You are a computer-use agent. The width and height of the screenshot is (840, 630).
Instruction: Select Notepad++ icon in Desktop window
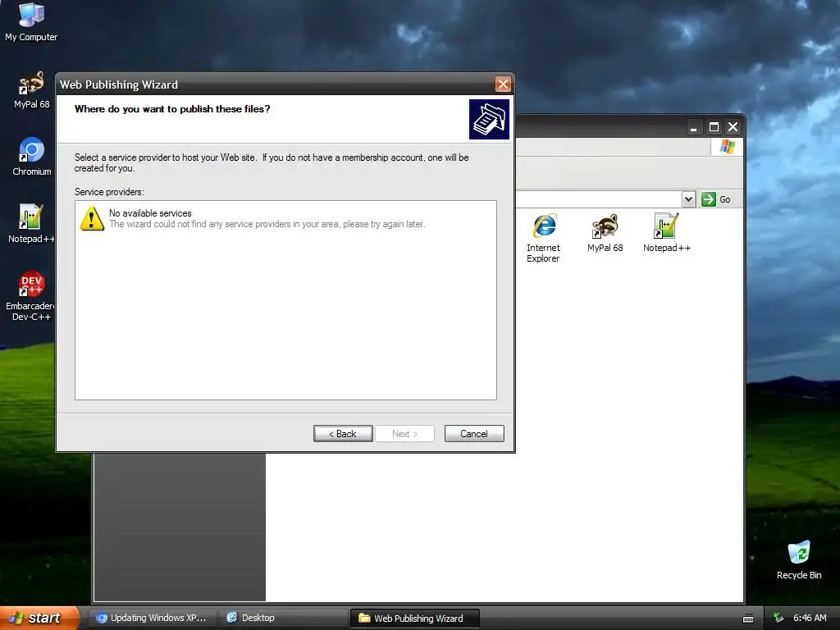click(666, 233)
